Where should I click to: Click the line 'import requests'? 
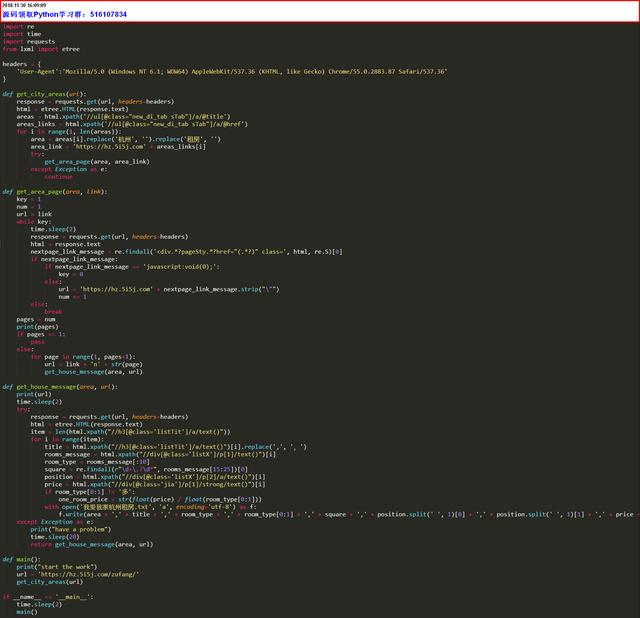point(29,42)
